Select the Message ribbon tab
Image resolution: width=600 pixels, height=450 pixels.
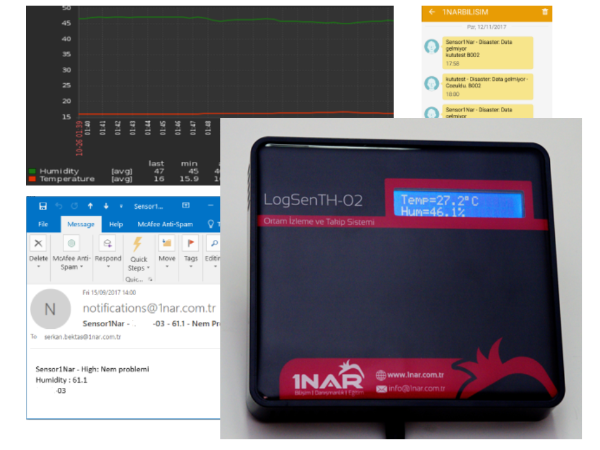tap(81, 224)
